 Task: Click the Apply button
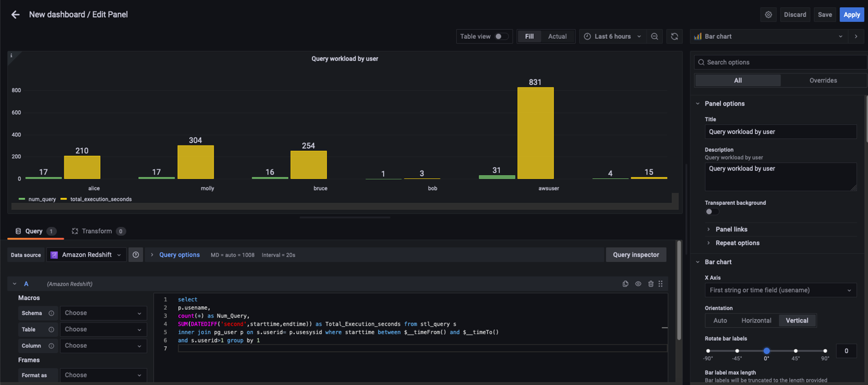click(x=851, y=15)
